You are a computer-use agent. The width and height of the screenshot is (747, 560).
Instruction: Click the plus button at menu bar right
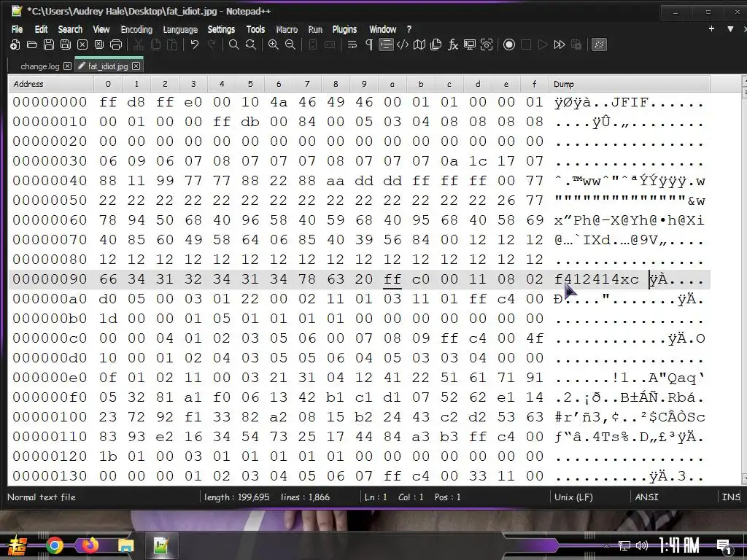click(x=711, y=29)
